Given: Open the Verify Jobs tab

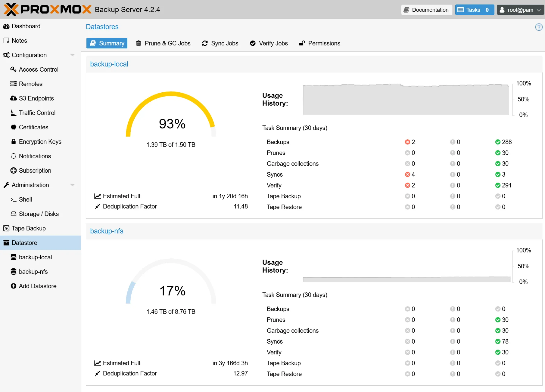Looking at the screenshot, I should point(269,43).
